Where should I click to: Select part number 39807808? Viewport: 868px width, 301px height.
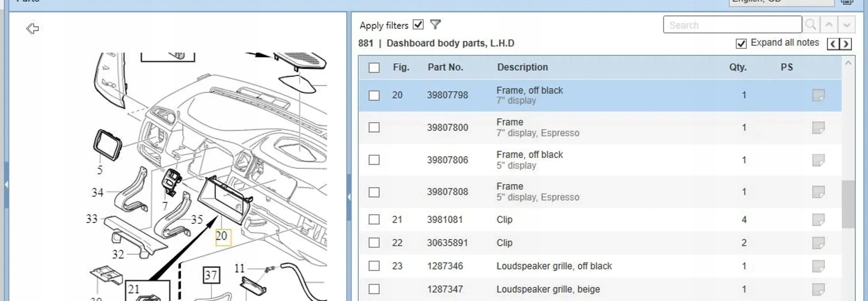(x=448, y=192)
